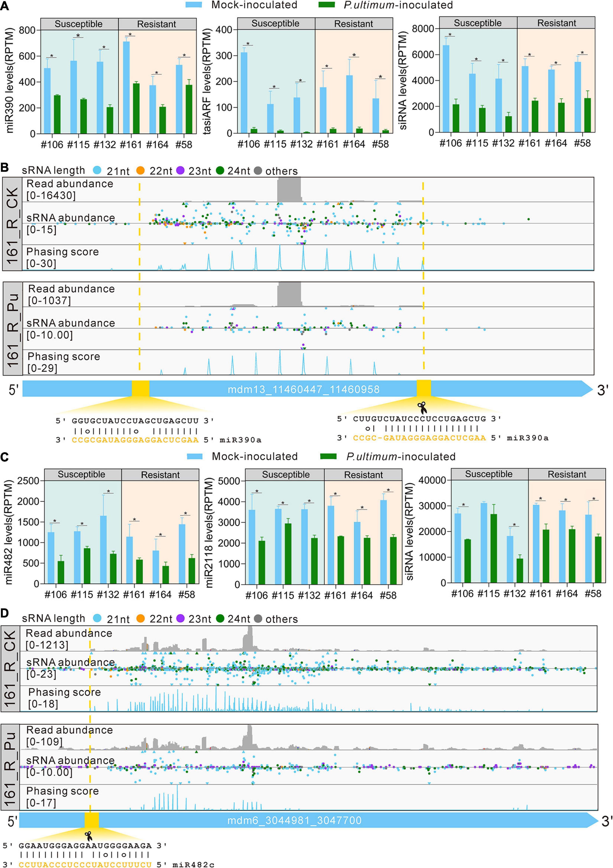
Task: Click the Susceptible header of the miR482 chart
Action: (x=83, y=475)
